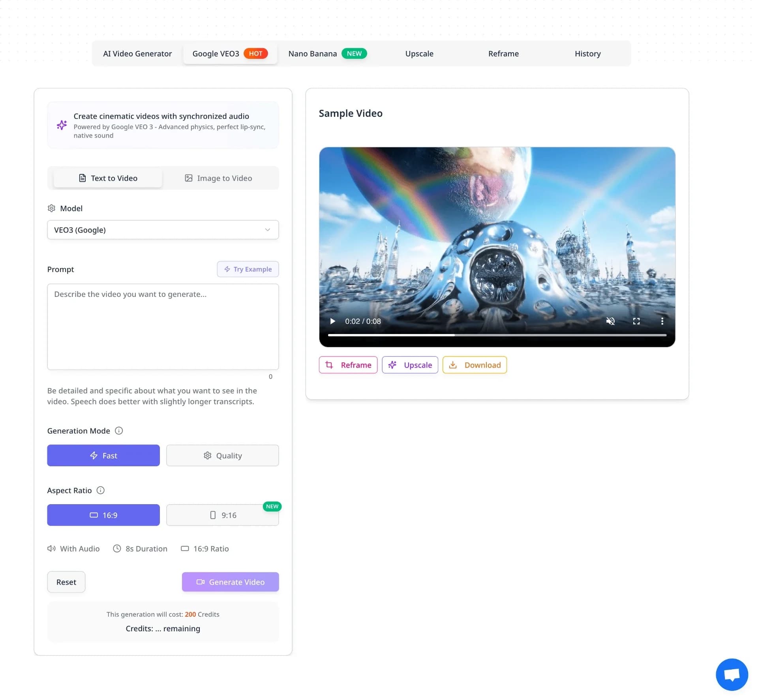Click inside the prompt description text area

163,327
